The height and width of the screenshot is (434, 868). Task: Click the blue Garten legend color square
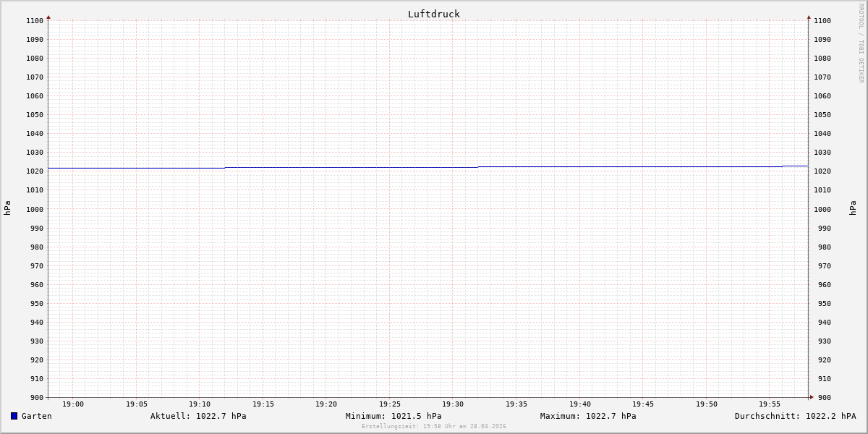click(x=14, y=416)
